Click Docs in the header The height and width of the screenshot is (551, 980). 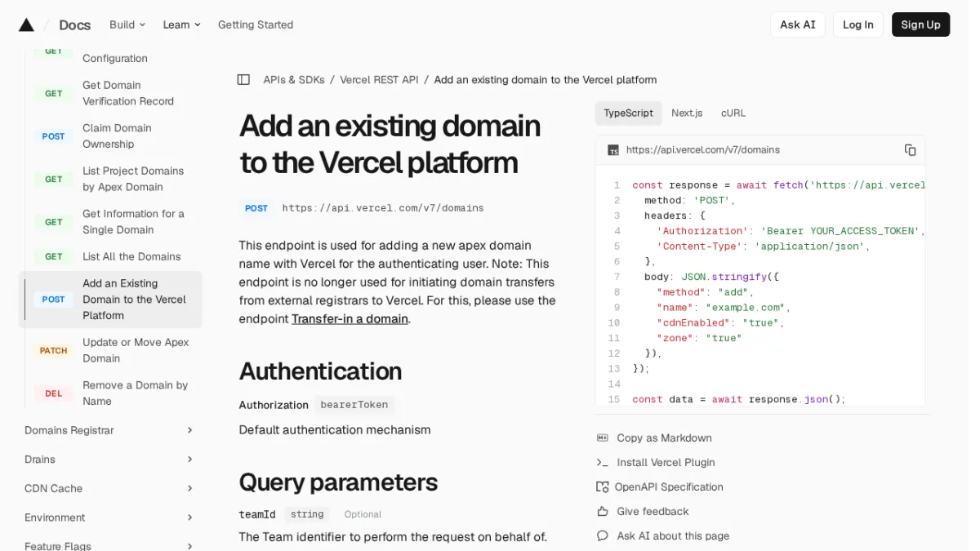pyautogui.click(x=75, y=25)
